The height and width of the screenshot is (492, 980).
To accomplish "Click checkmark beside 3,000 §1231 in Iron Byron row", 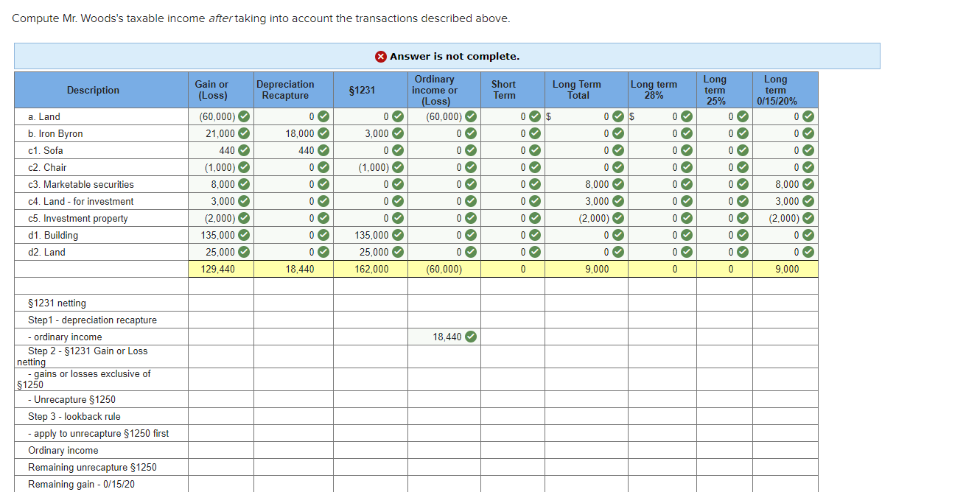I will [397, 133].
